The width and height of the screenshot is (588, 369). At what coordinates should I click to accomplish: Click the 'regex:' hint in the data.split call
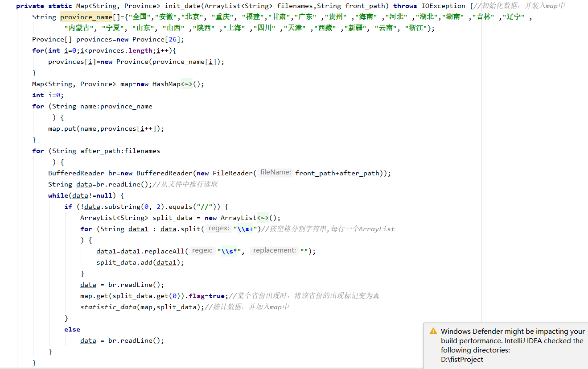(x=218, y=228)
